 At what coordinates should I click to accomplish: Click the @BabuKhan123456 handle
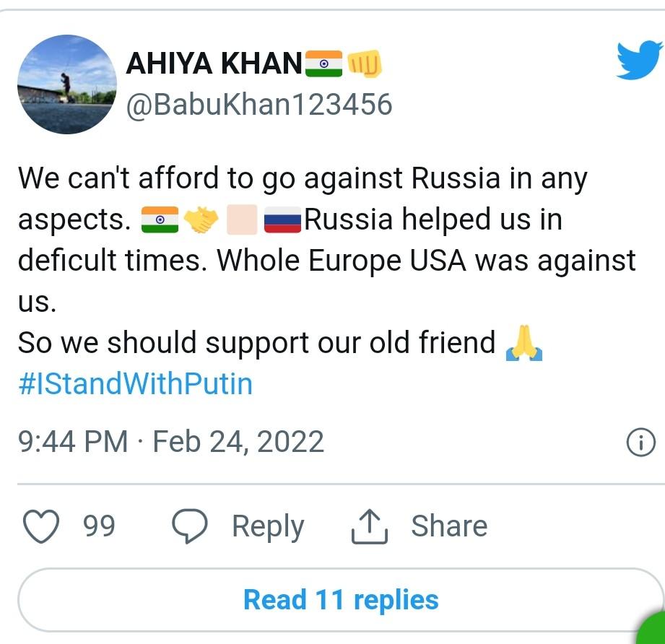coord(259,105)
